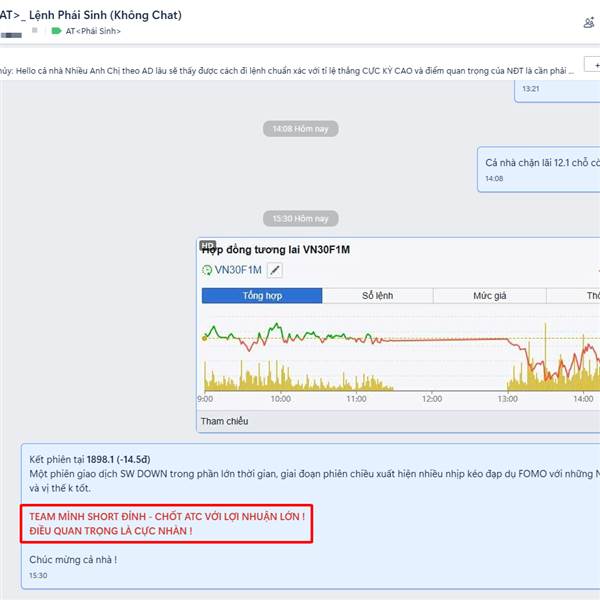
Task: Click the VN30F1M ticker link
Action: pyautogui.click(x=238, y=270)
